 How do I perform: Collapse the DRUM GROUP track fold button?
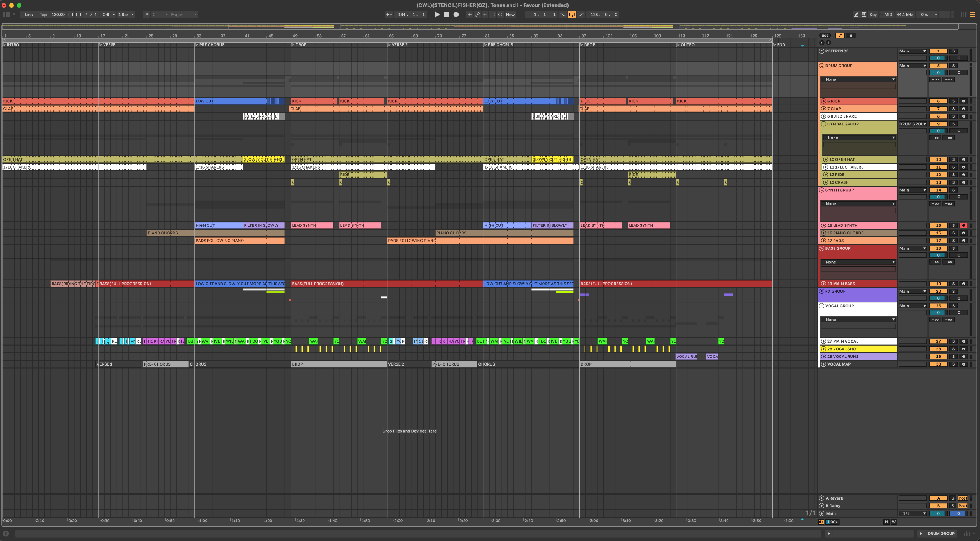pos(822,66)
